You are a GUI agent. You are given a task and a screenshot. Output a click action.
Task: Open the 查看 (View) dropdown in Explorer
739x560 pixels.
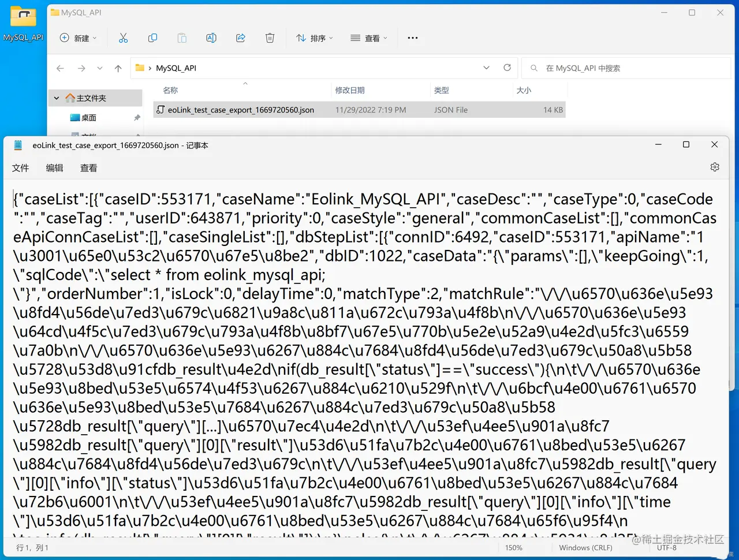tap(369, 38)
